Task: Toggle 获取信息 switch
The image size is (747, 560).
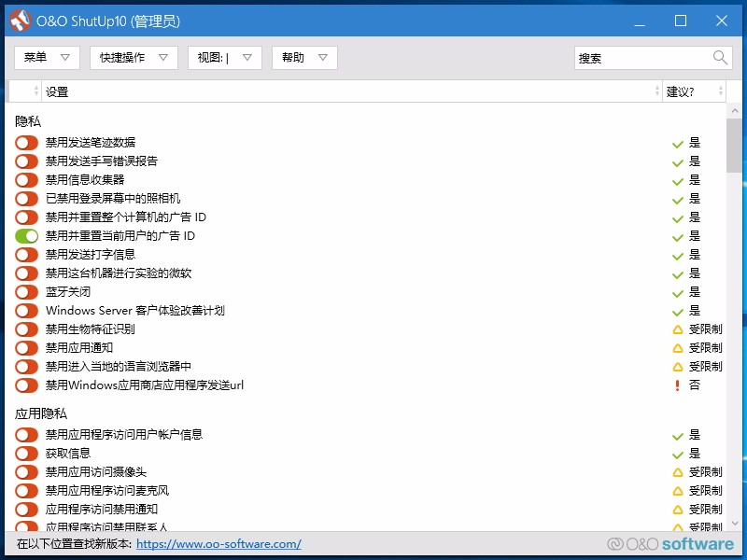Action: click(x=26, y=454)
